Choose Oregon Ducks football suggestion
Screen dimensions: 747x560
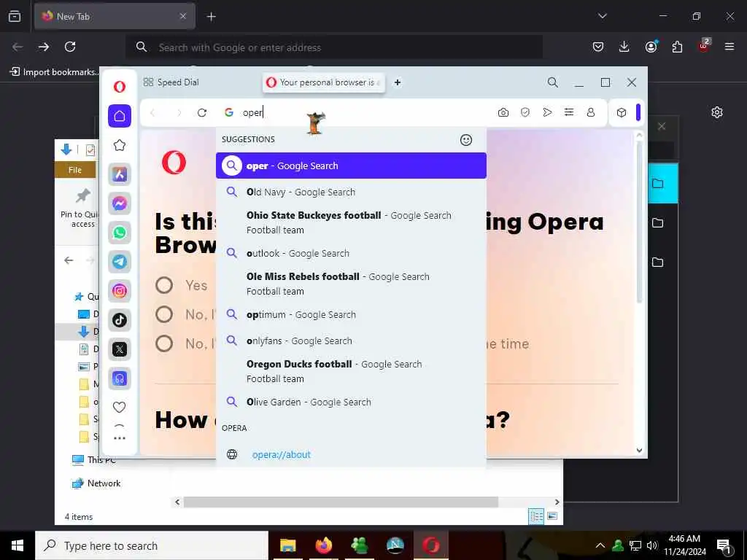pyautogui.click(x=351, y=371)
